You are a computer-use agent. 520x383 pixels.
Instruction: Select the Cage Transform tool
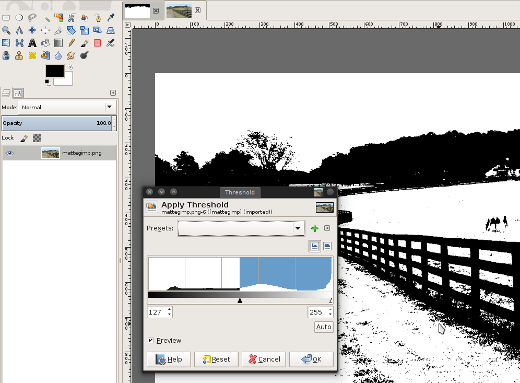point(19,43)
